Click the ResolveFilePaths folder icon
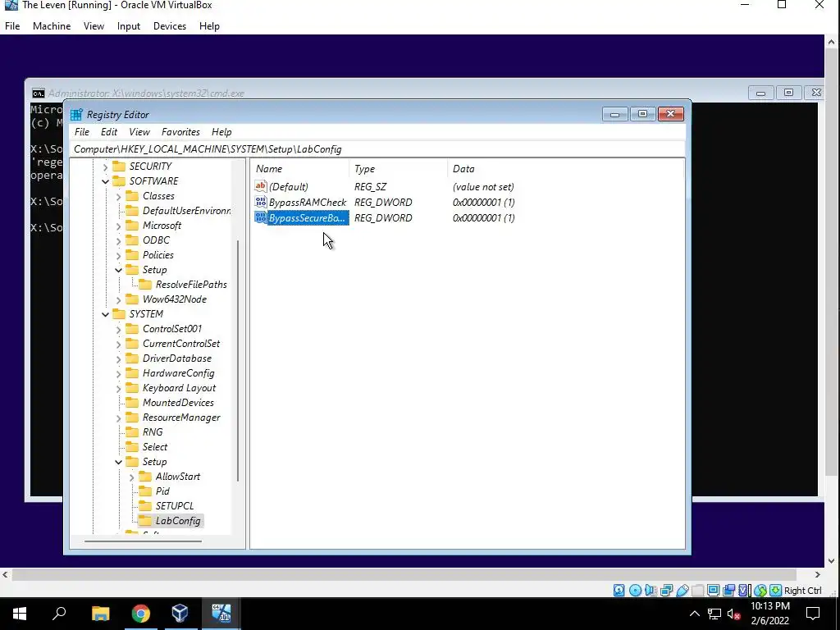The image size is (840, 630). 144,284
